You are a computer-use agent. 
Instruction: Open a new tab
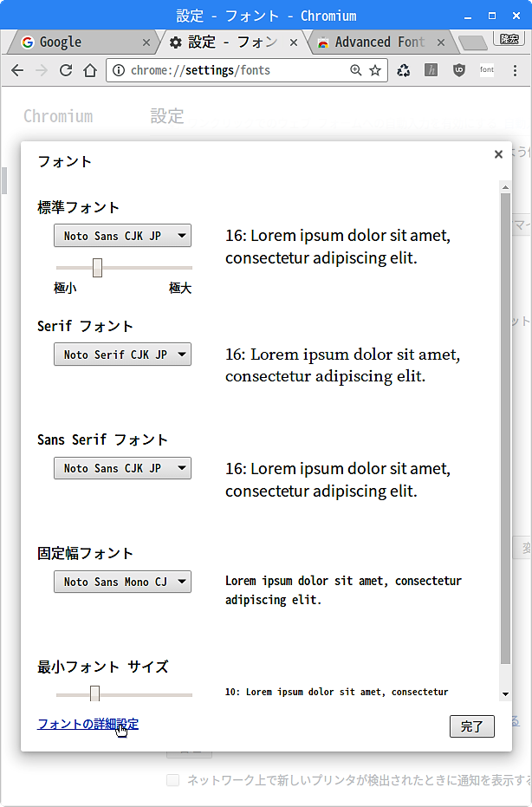point(472,42)
